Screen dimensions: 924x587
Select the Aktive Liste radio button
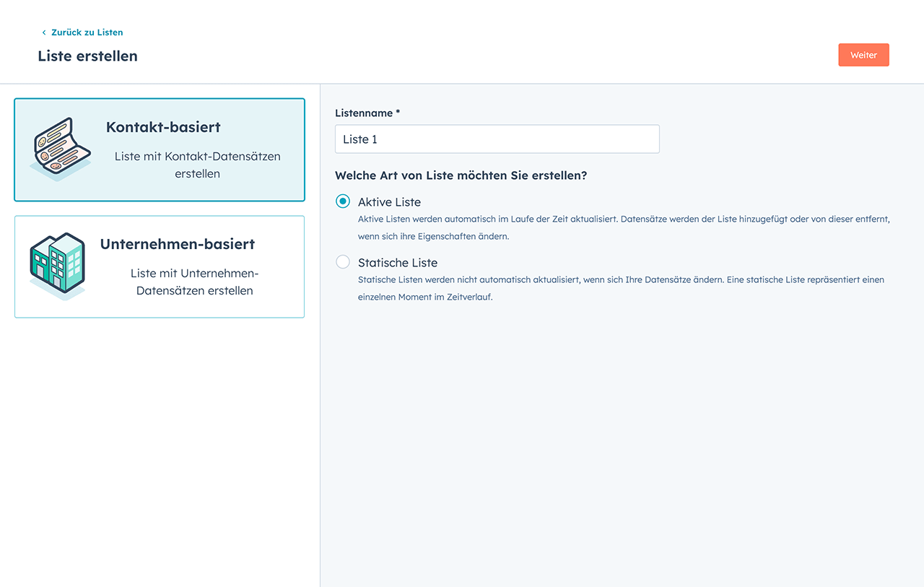point(342,201)
